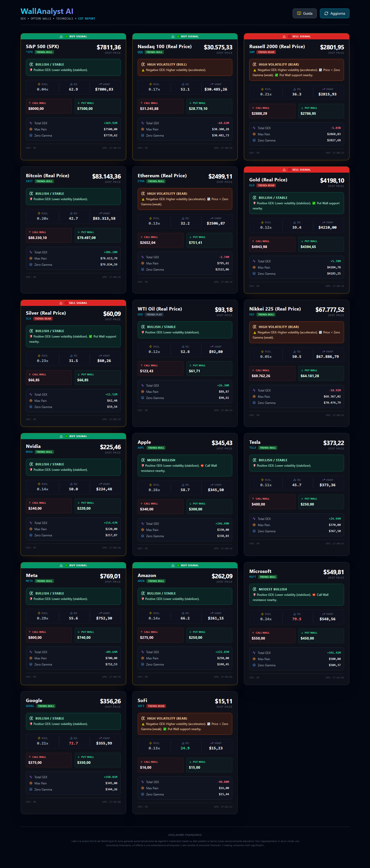Click the shield icon in Apple's Positive GEX line

click(x=142, y=466)
